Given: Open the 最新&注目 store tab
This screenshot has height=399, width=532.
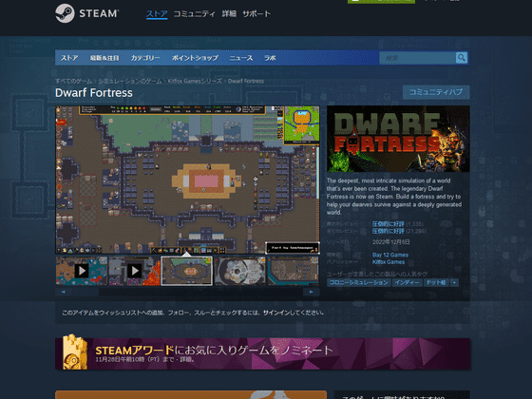Looking at the screenshot, I should point(104,58).
